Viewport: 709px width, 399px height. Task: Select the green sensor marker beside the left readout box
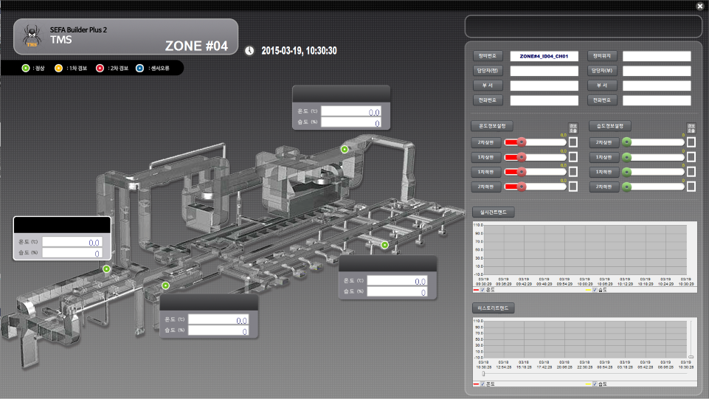[107, 269]
